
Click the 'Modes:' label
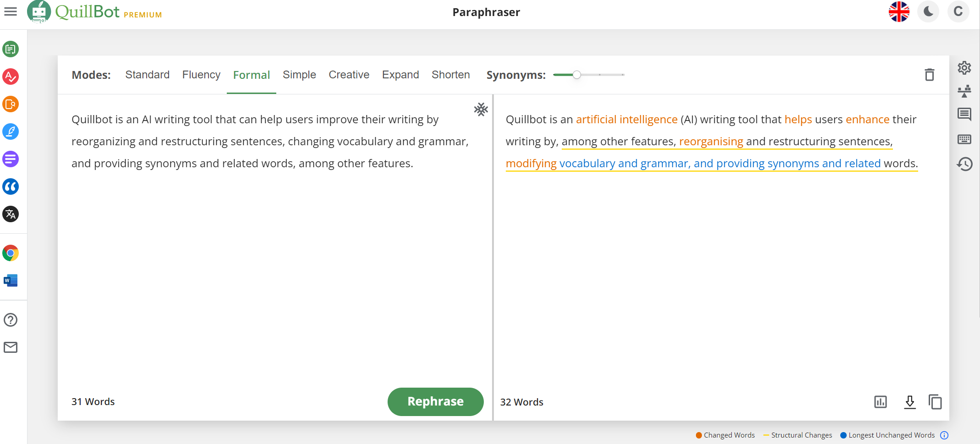point(91,75)
